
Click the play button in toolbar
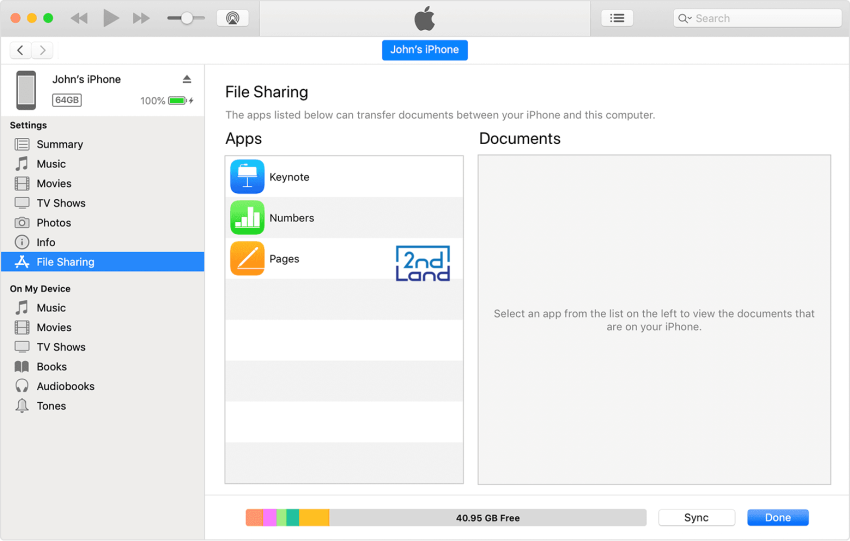[x=111, y=18]
